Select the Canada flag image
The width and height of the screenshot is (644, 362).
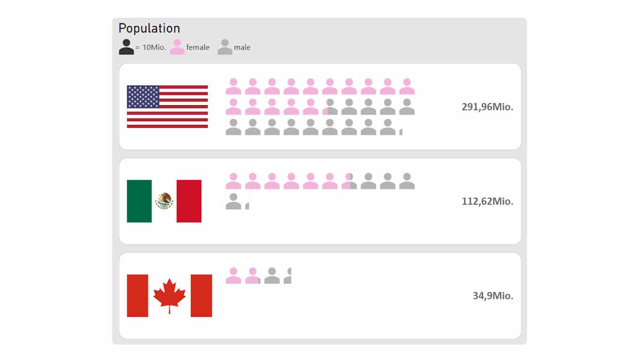(169, 296)
